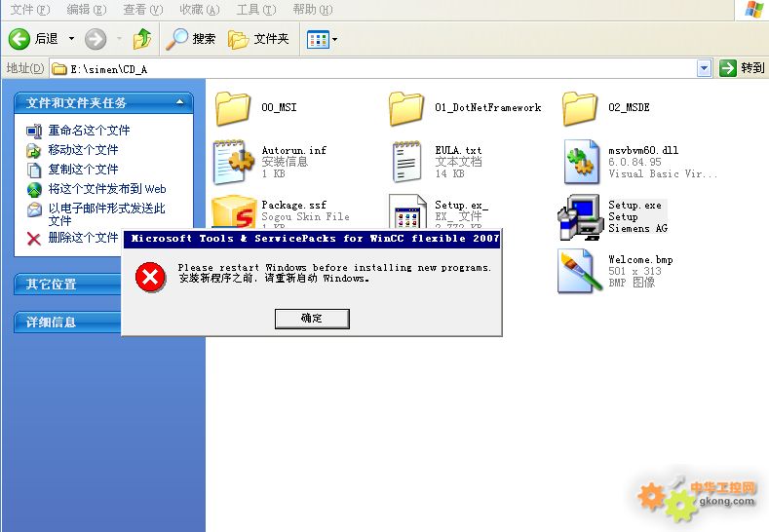Click the WinCC flexible 2007 dialog title bar
The height and width of the screenshot is (532, 769).
[x=312, y=239]
